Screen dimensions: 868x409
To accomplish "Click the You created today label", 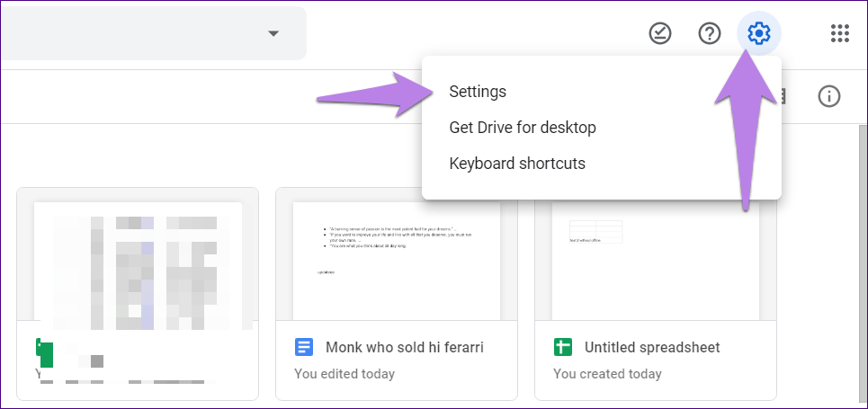I will 607,373.
